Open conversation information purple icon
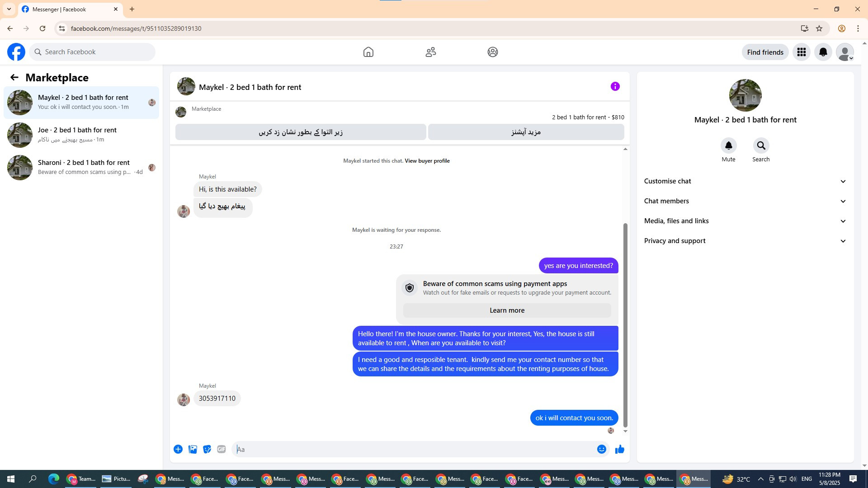 [615, 86]
